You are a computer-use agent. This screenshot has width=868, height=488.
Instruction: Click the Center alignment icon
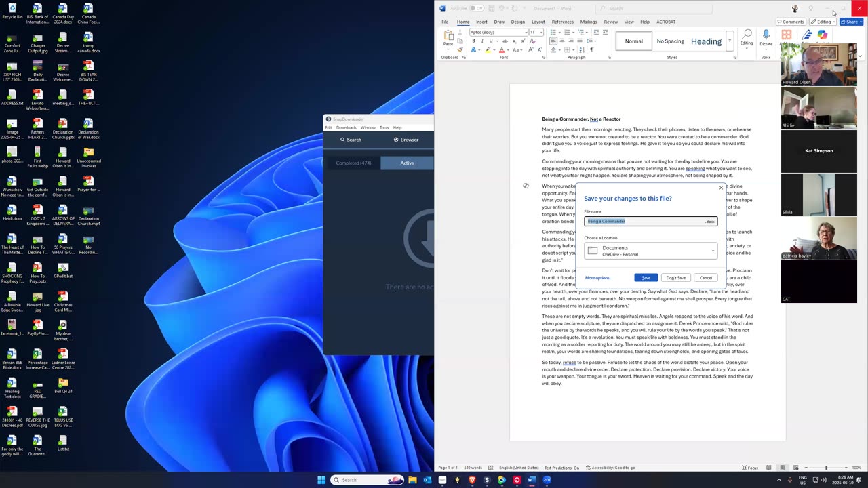click(x=562, y=41)
